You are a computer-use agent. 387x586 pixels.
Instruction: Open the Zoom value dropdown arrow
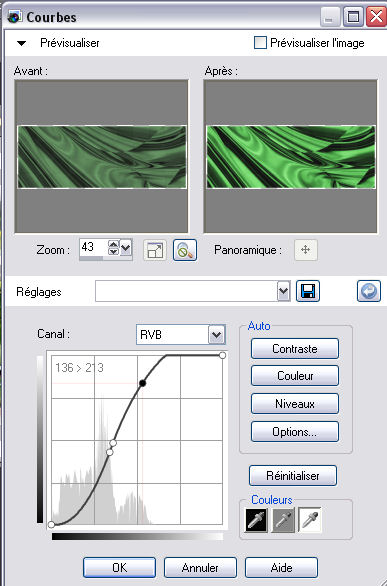point(126,247)
